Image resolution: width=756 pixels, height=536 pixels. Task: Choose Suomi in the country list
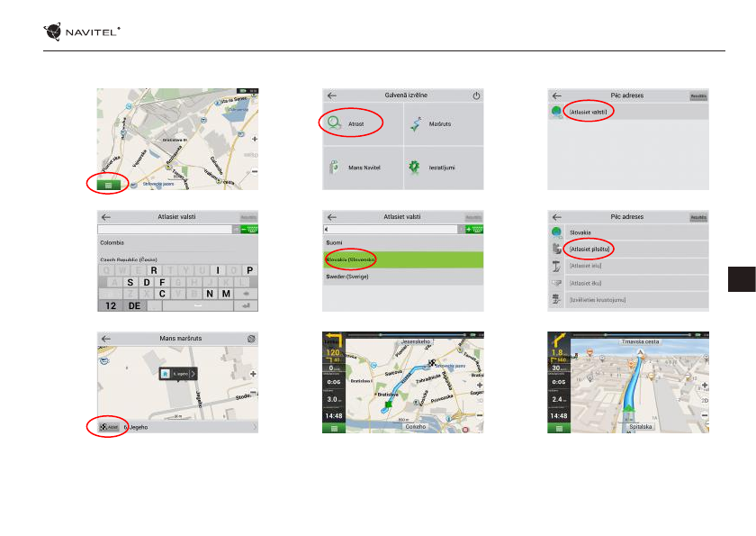click(403, 242)
